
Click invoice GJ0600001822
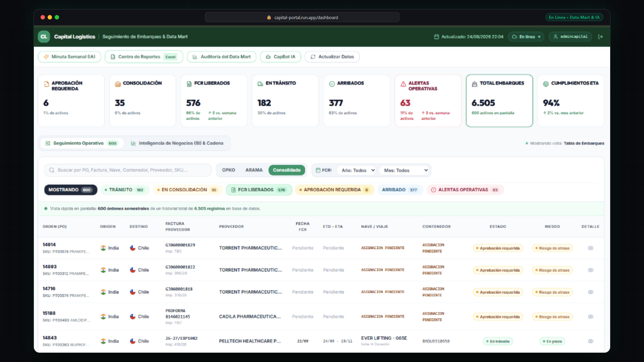point(180,267)
